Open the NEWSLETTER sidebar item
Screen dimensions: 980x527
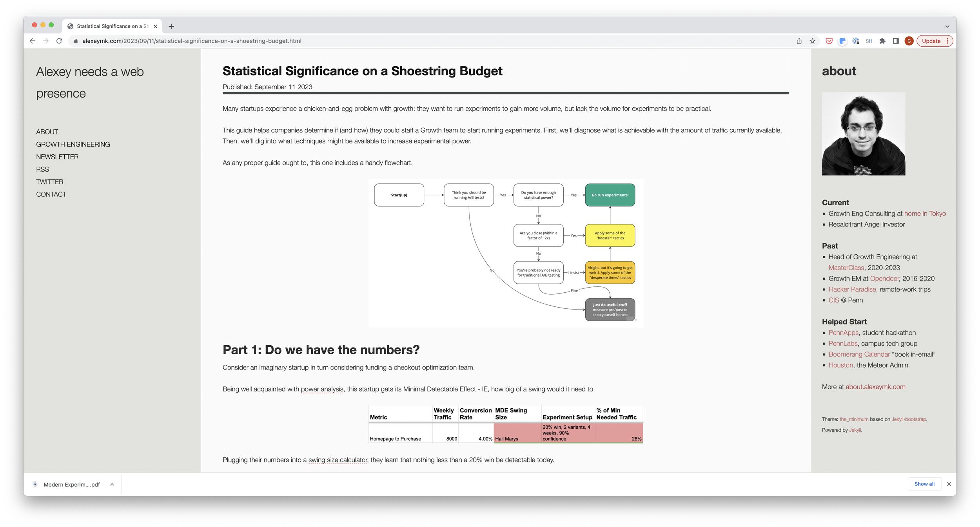pos(57,157)
